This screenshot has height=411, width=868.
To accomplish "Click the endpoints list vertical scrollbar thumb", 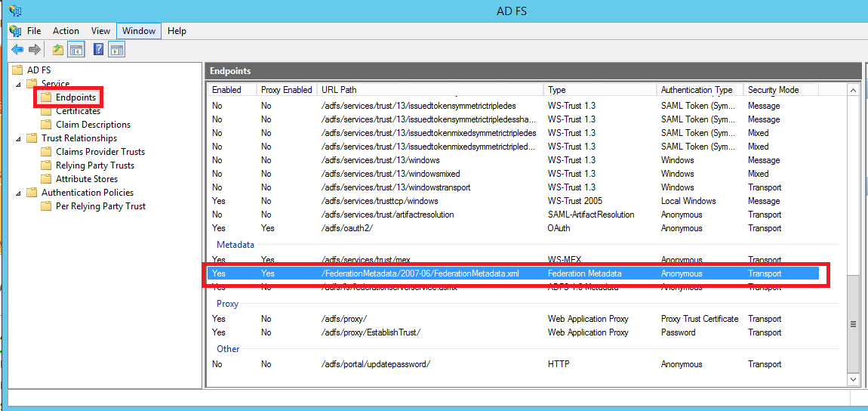I will click(853, 324).
